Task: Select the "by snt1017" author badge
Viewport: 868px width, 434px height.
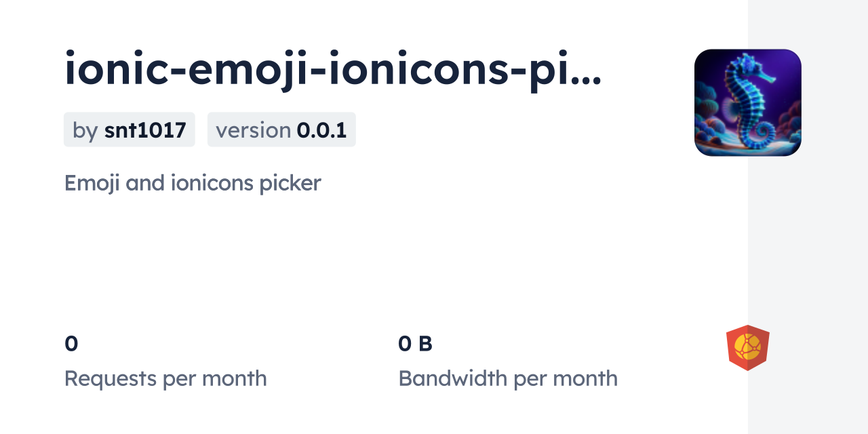Action: tap(130, 130)
